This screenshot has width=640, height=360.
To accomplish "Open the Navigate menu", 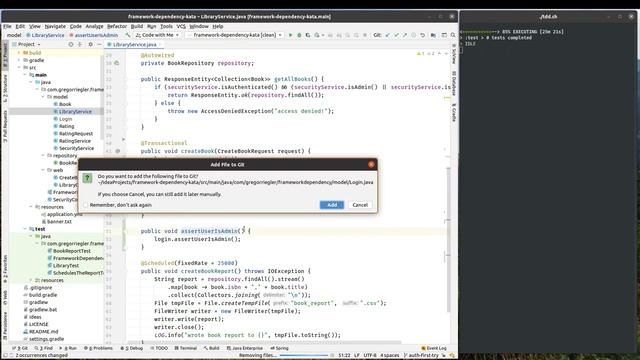I will pos(55,26).
